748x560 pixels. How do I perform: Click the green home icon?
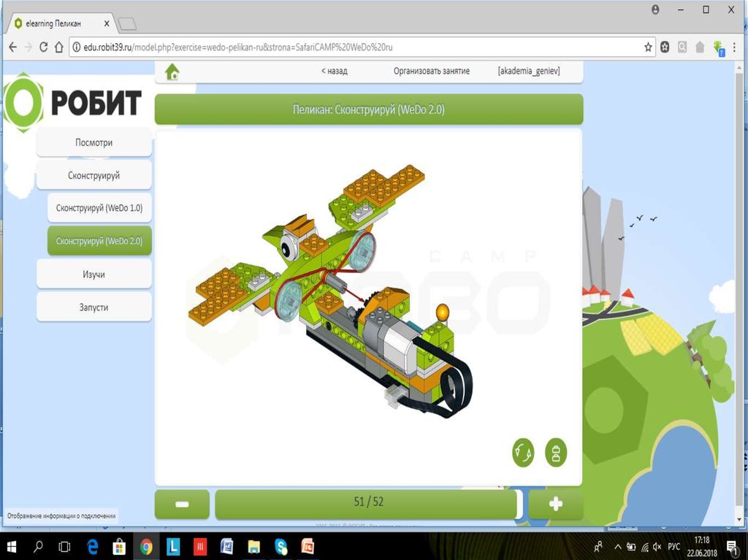(x=172, y=72)
